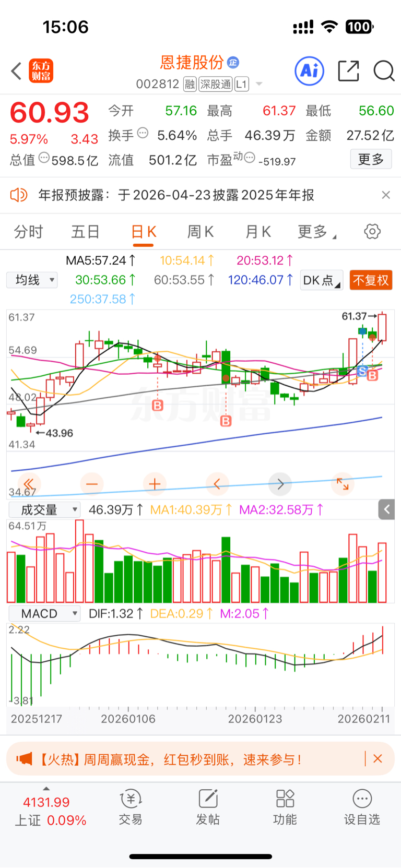Click the 更多 quote details button
401x868 pixels.
tap(371, 159)
